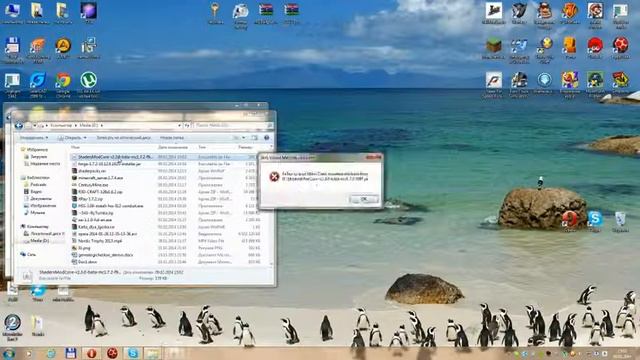Viewport: 640px width, 360px height.
Task: Open the floppy disk desktop shortcut
Action: point(12,46)
